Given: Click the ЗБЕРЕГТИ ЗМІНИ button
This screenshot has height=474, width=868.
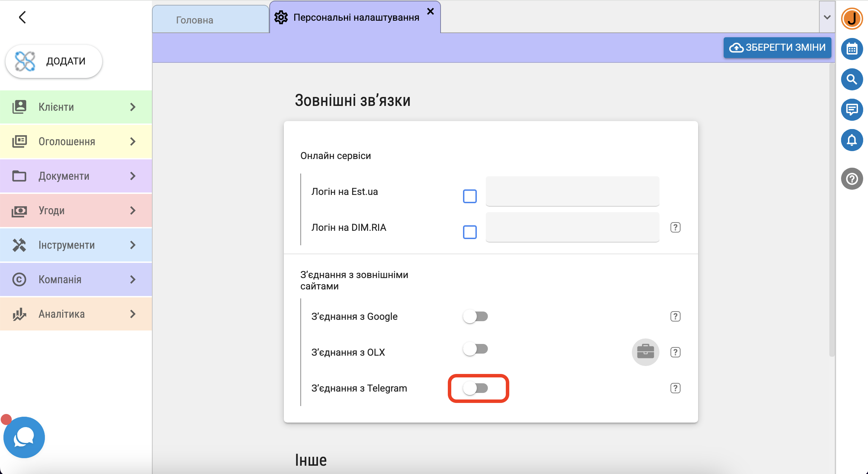Looking at the screenshot, I should click(777, 47).
